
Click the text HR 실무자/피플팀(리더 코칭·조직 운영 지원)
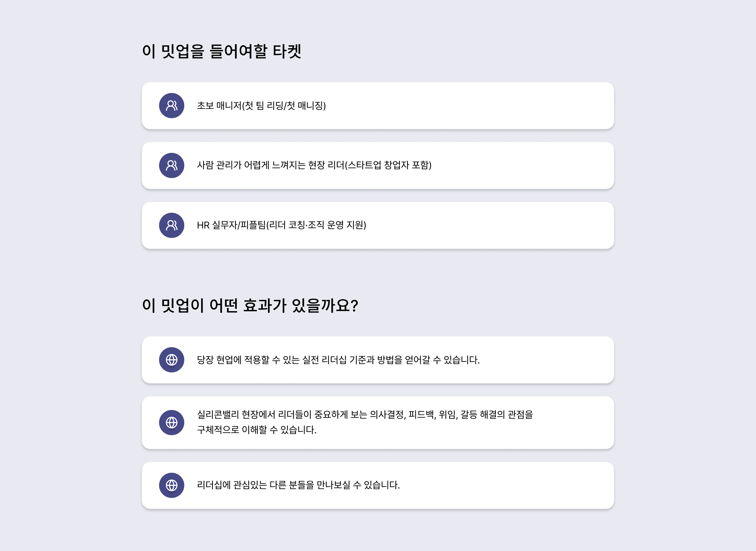point(281,226)
